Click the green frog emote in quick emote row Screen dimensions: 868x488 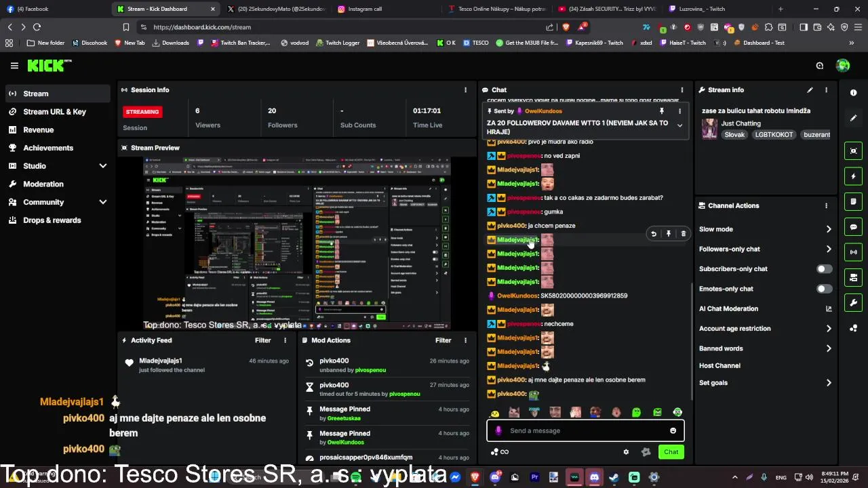636,412
